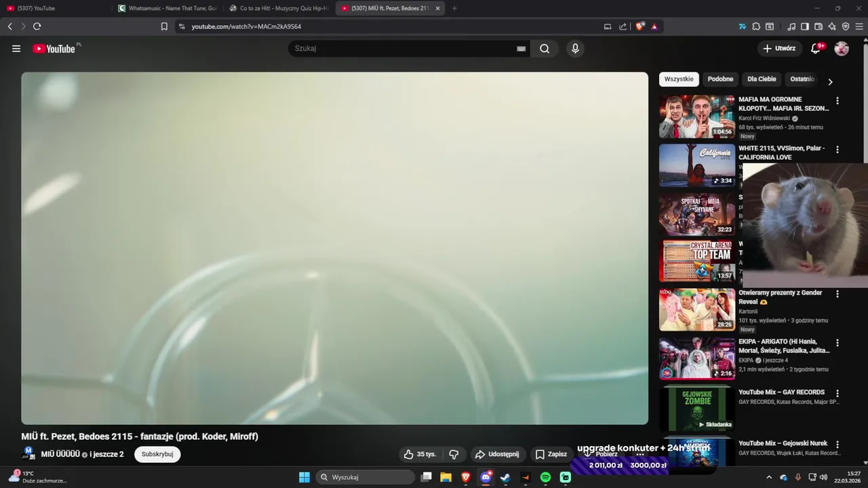This screenshot has height=488, width=868.
Task: Open the Gejowskie Zombie mix thumbnail
Action: 696,408
